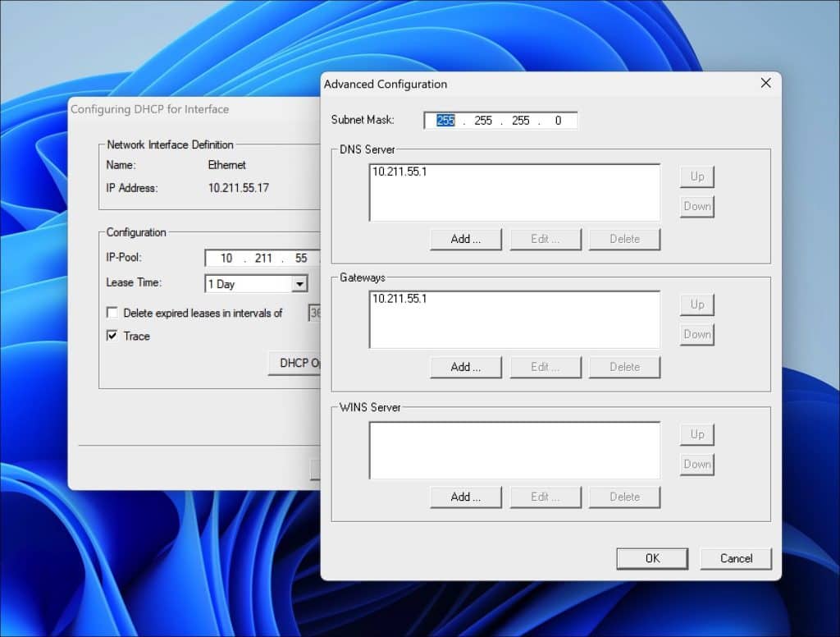
Task: Click Edit in the WINS Server group
Action: pyautogui.click(x=545, y=497)
